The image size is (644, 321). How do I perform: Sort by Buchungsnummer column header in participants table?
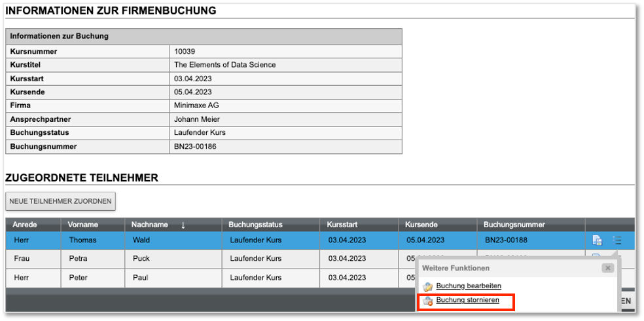(x=514, y=225)
